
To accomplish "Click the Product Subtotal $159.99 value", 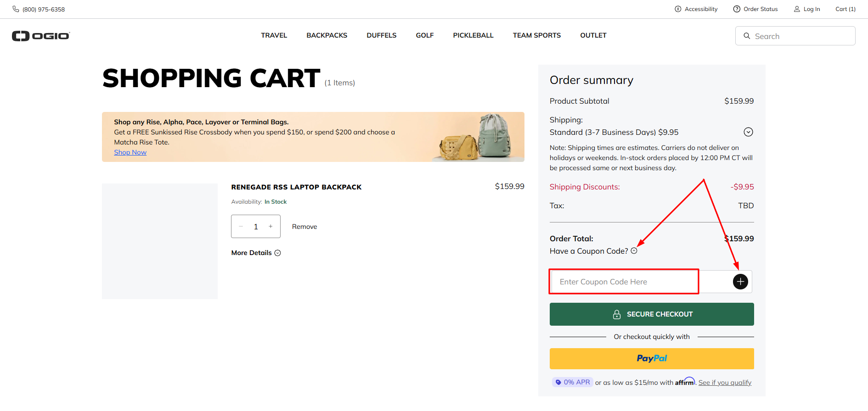I will 739,101.
